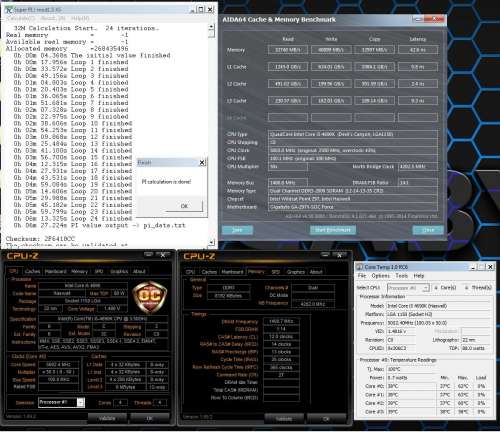The height and width of the screenshot is (432, 500).
Task: Confirm the PI calculation done dialog with OK
Action: pyautogui.click(x=184, y=206)
